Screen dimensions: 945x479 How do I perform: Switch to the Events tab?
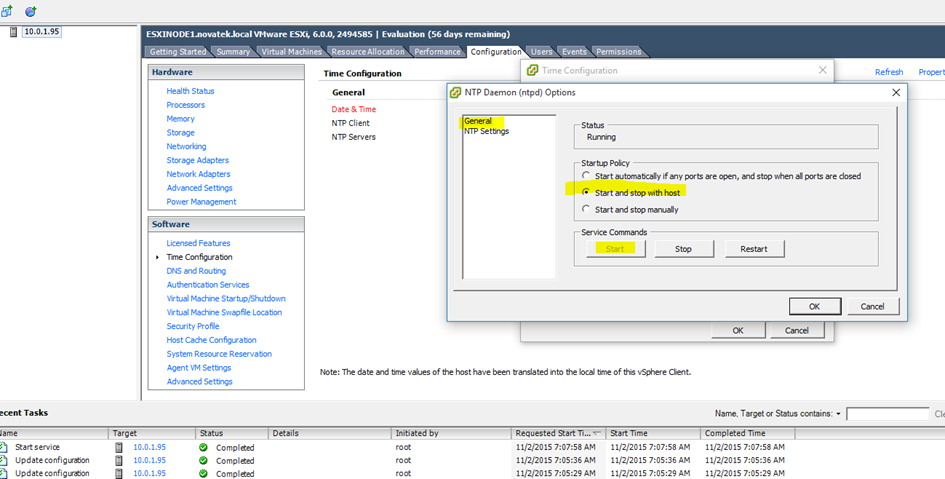tap(574, 52)
